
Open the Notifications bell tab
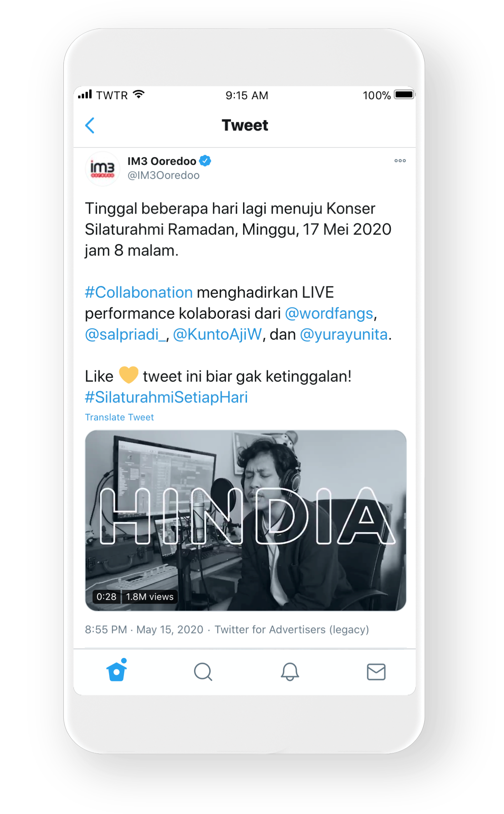click(x=290, y=672)
